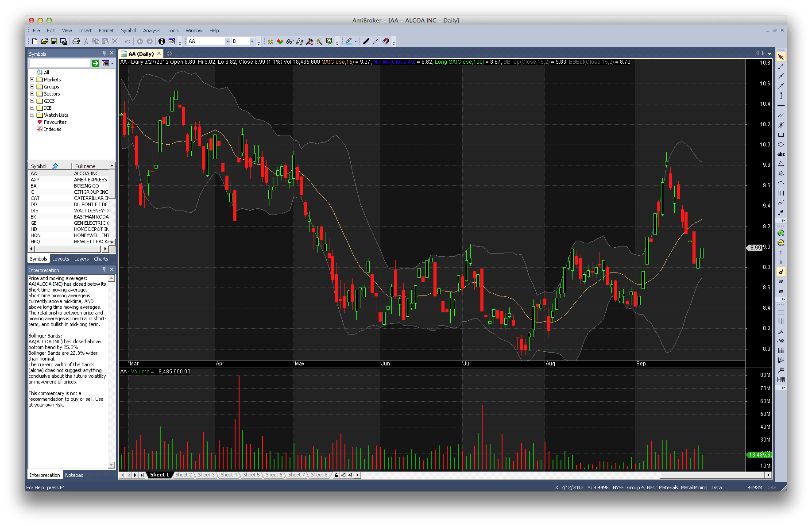812x526 pixels.
Task: Choose the abc text annotation tool
Action: [x=781, y=154]
